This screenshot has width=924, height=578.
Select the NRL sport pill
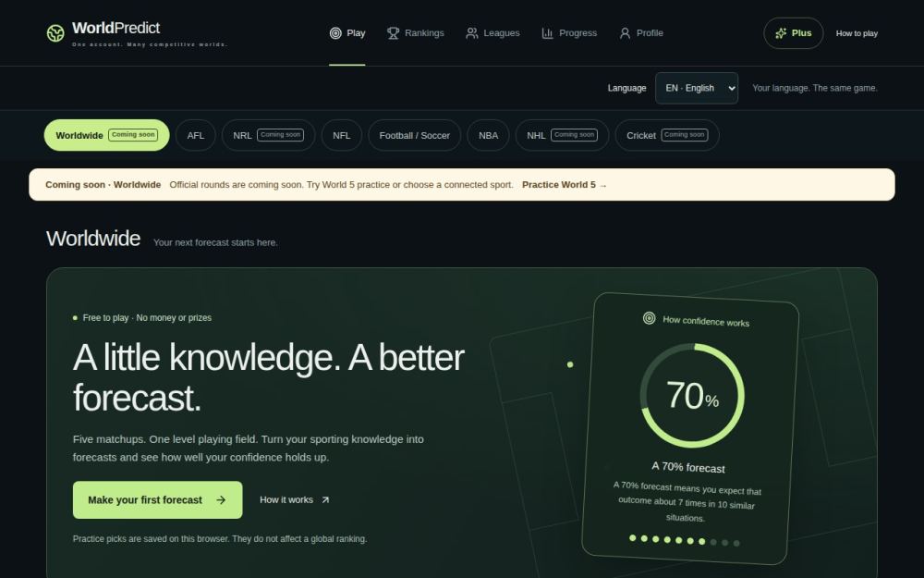[268, 135]
